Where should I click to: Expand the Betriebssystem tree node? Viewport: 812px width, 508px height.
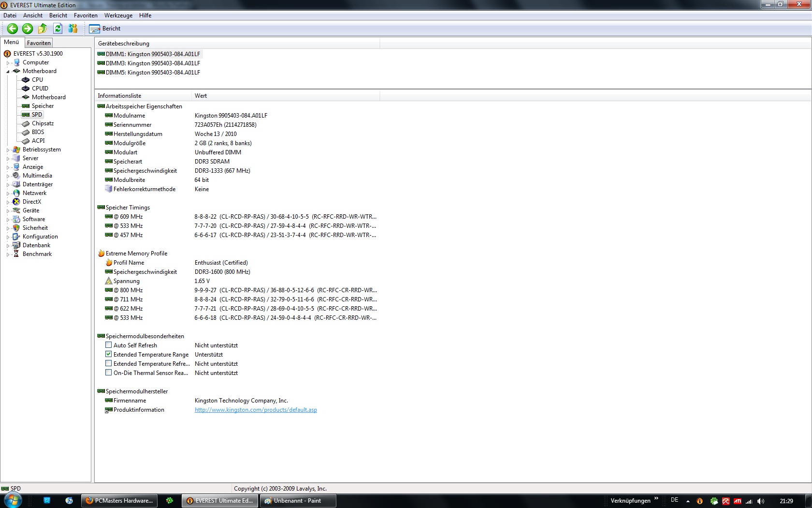click(x=8, y=150)
